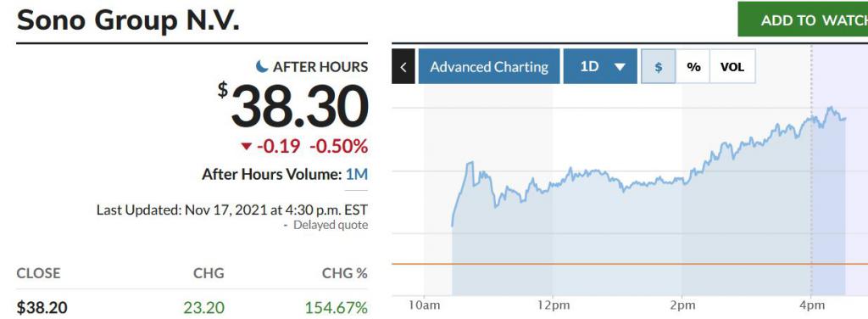This screenshot has width=868, height=319.
Task: Click the 154.67% change value
Action: (336, 307)
